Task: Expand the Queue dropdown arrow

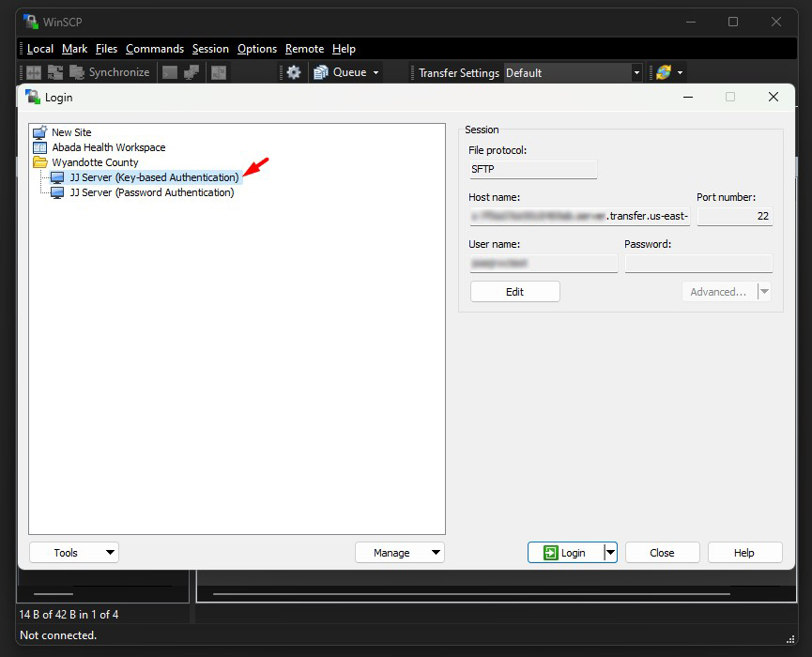Action: [376, 73]
